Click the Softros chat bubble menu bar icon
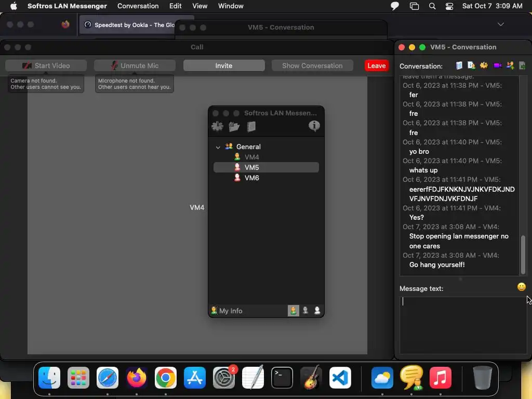Screen dimensions: 532x399 pyautogui.click(x=395, y=6)
